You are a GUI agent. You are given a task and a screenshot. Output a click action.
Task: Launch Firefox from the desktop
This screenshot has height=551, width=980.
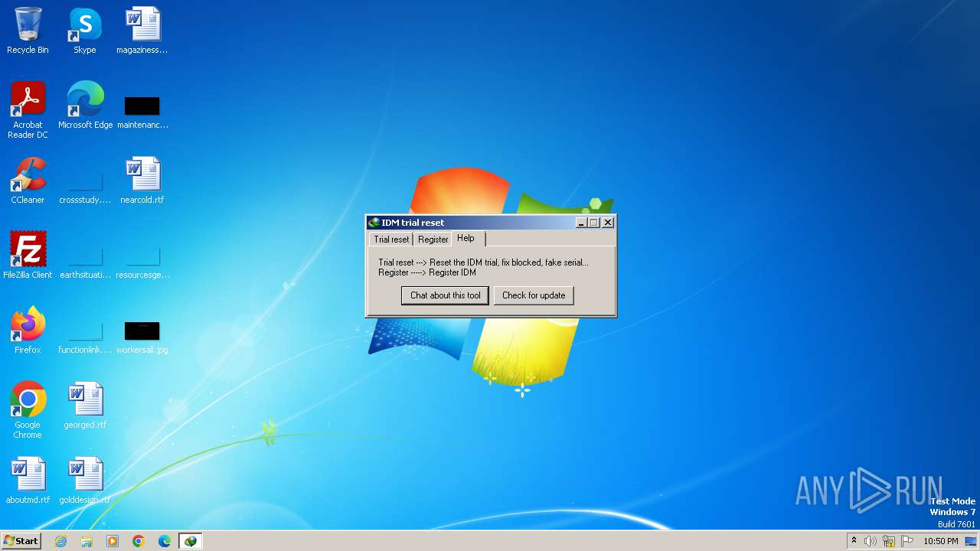point(28,331)
